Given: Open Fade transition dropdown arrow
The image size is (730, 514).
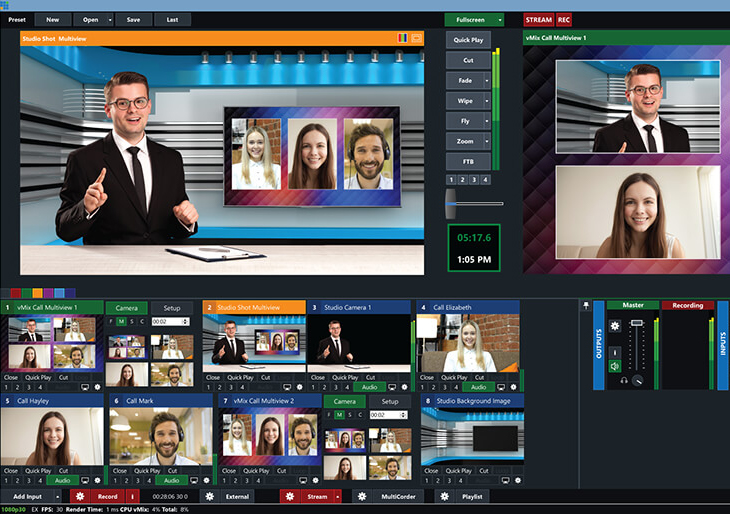Looking at the screenshot, I should [x=487, y=81].
